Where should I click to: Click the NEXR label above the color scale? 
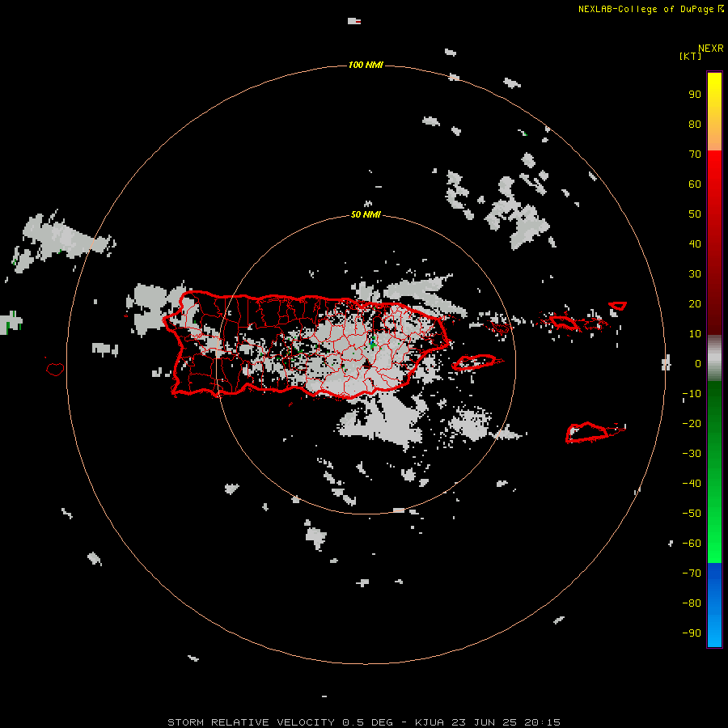click(711, 49)
